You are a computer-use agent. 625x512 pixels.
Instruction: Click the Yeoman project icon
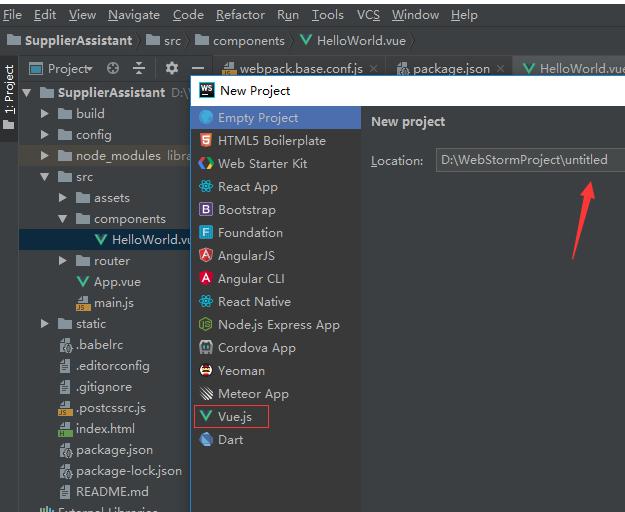[x=206, y=370]
